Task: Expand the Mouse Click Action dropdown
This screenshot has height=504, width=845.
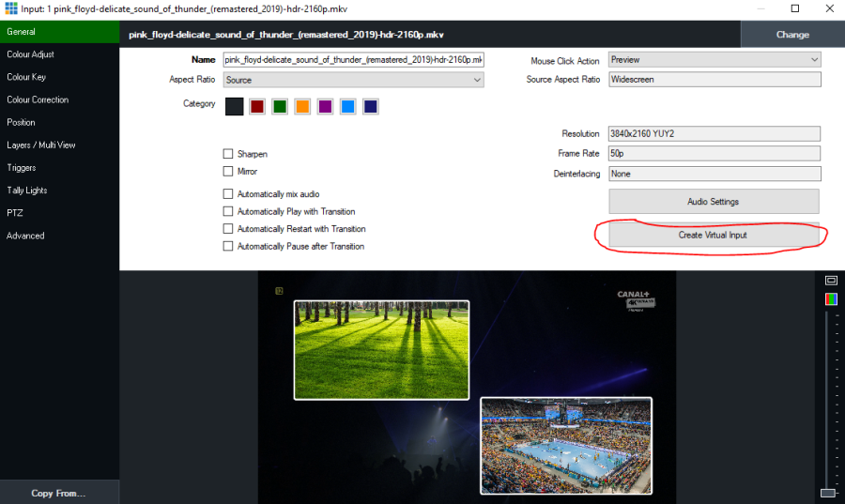Action: click(x=714, y=60)
